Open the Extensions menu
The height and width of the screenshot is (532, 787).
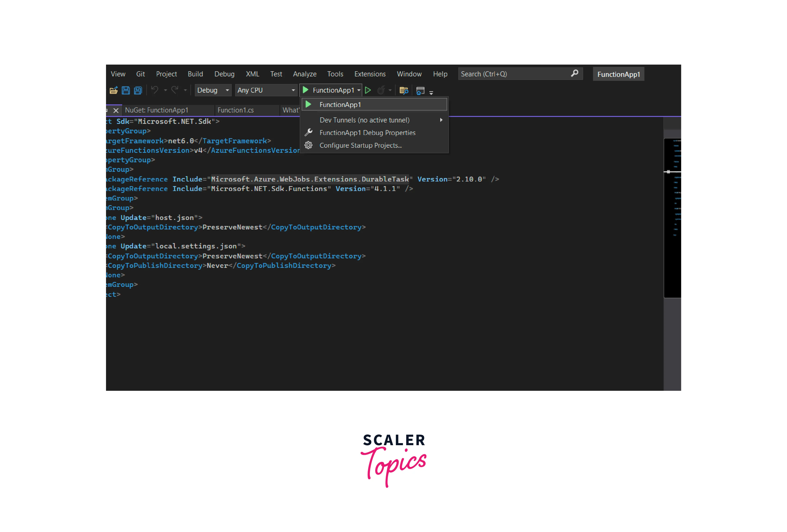coord(370,74)
